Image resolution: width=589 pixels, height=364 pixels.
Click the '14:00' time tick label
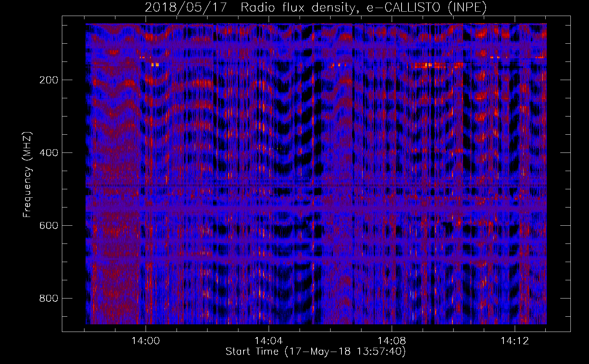pos(146,341)
